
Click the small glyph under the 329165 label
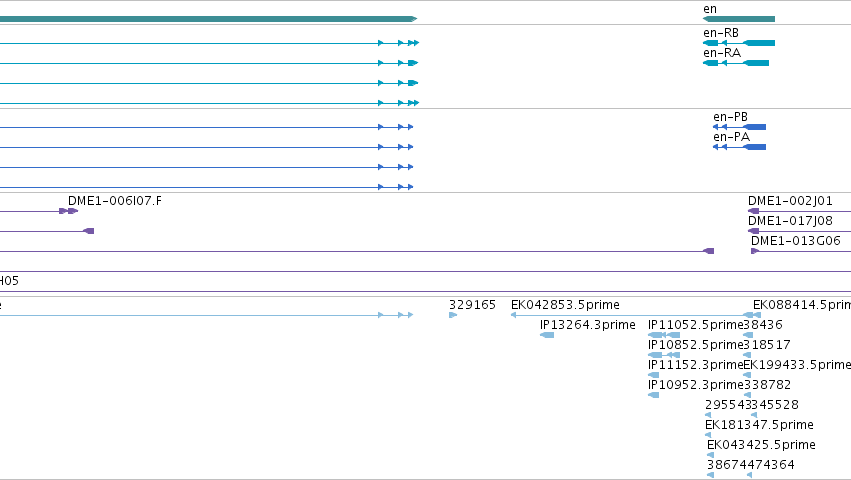click(453, 315)
